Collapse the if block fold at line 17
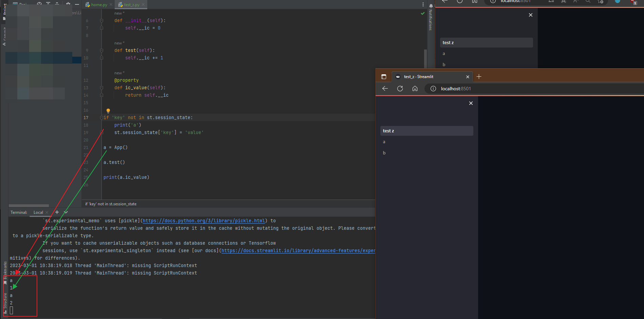This screenshot has height=319, width=644. point(101,118)
